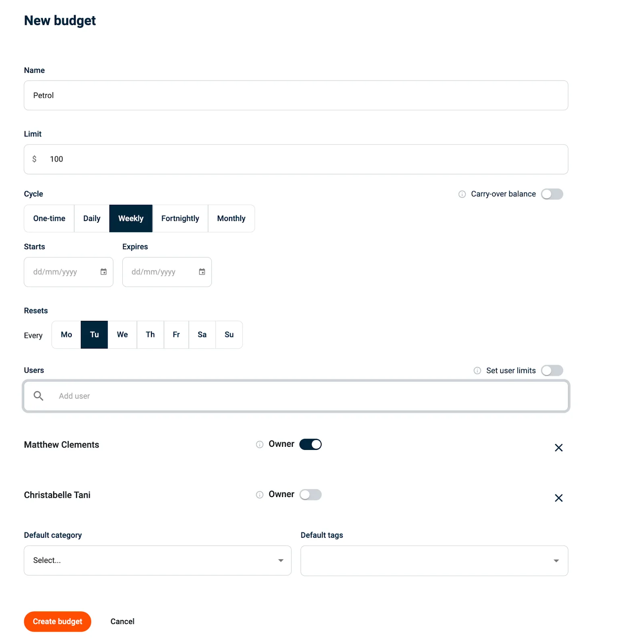644x644 pixels.
Task: Click the info icon next to Carry-over balance
Action: coord(461,194)
